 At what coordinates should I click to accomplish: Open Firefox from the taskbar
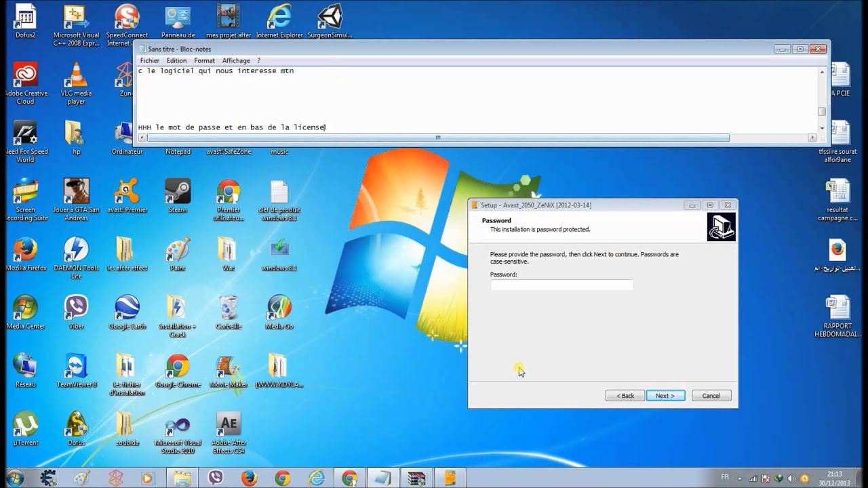coord(249,478)
